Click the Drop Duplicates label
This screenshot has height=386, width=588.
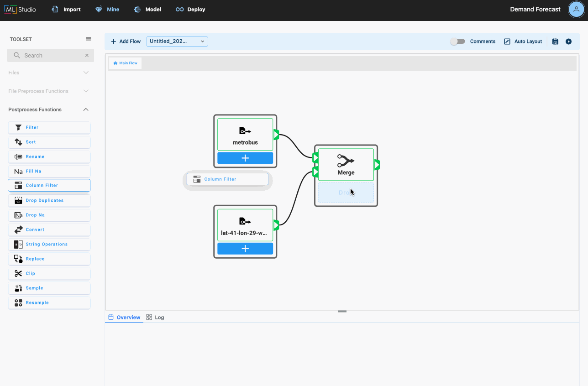click(x=45, y=200)
